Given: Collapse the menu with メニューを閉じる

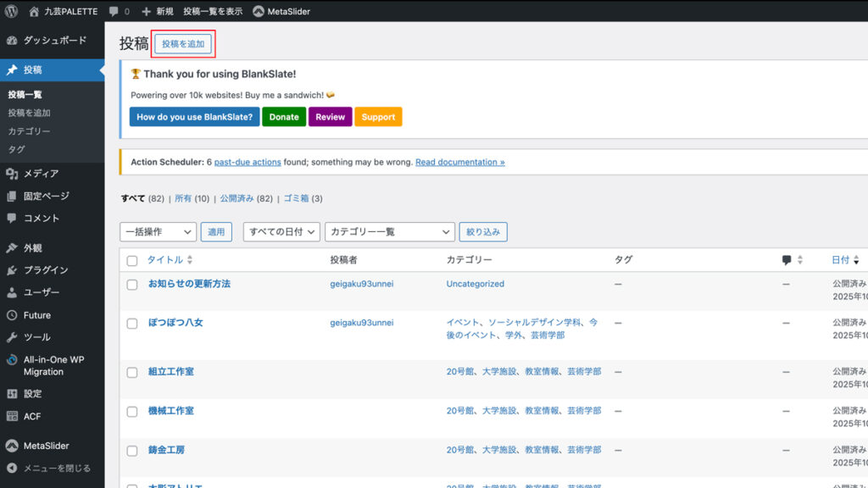Looking at the screenshot, I should point(56,468).
